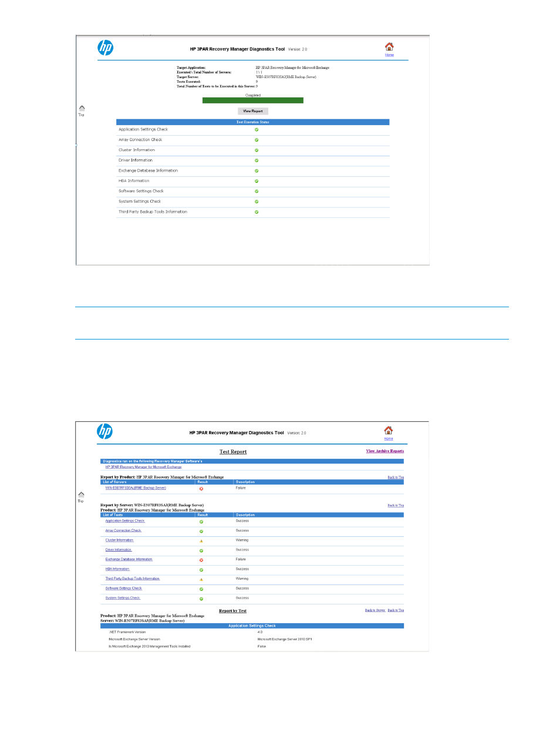Viewport: 560px width, 746px height.
Task: Click the View Report button
Action: click(253, 111)
